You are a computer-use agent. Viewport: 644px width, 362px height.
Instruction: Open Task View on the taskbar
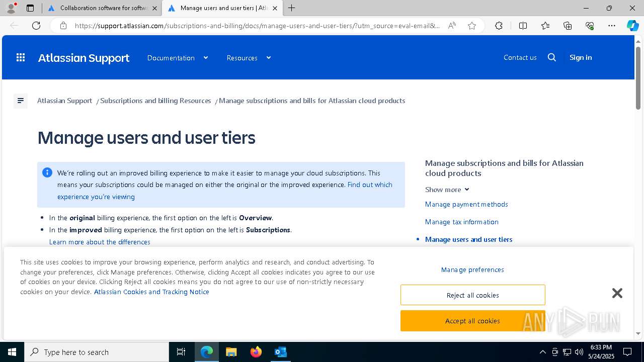tap(181, 352)
